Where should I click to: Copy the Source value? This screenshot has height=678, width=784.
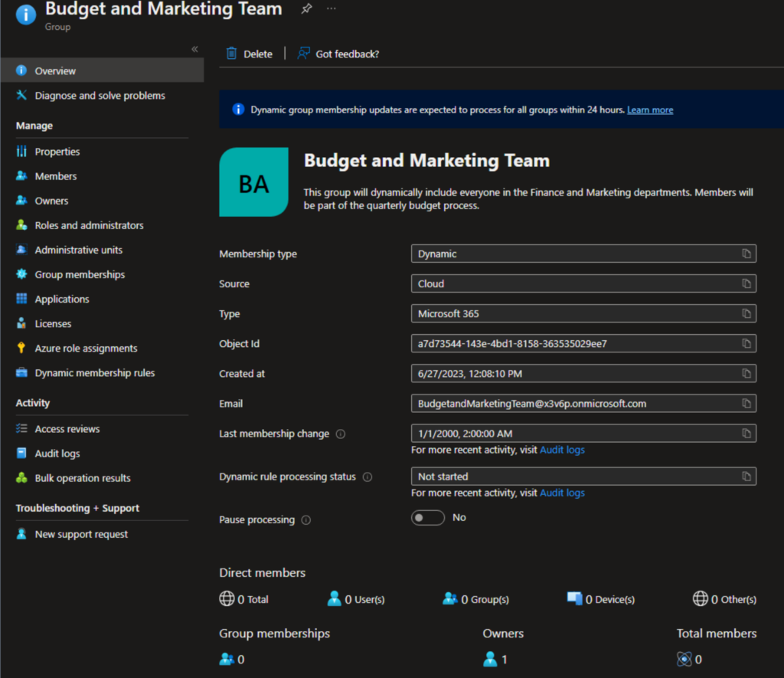click(746, 283)
